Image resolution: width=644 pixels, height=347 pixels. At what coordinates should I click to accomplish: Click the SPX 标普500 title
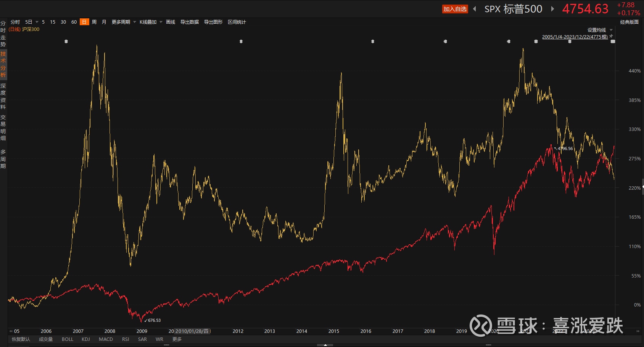point(514,9)
